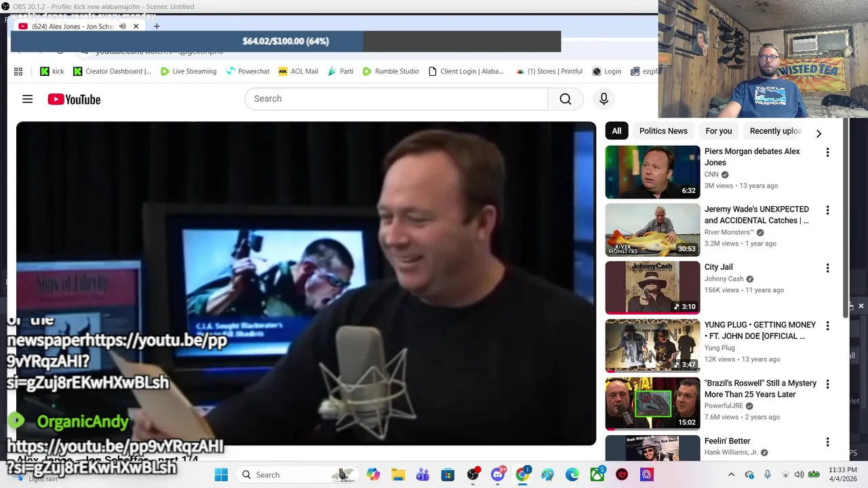Open options for Brazil's Roswell video
The width and height of the screenshot is (868, 488).
point(827,384)
